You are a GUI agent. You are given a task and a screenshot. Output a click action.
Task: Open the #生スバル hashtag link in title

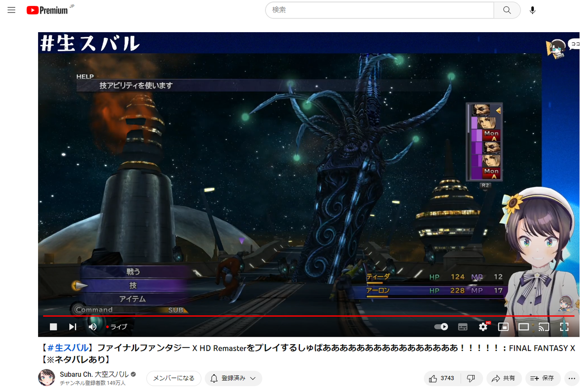click(x=68, y=348)
